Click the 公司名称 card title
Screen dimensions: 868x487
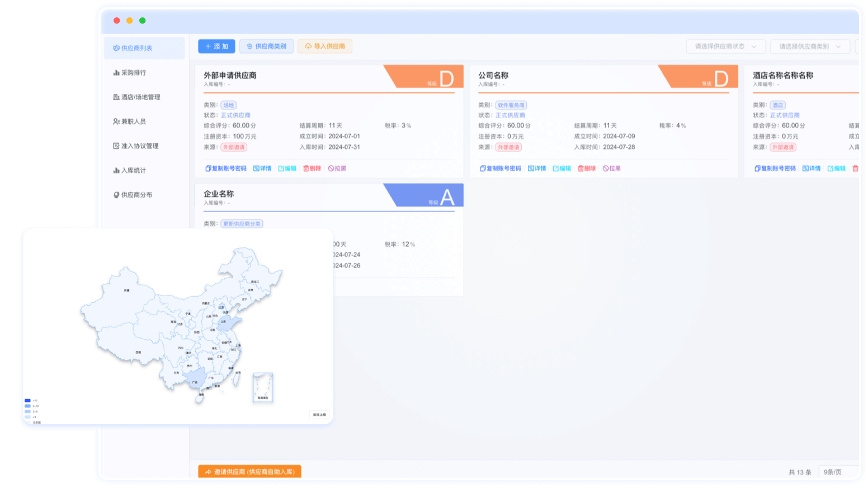coord(493,76)
